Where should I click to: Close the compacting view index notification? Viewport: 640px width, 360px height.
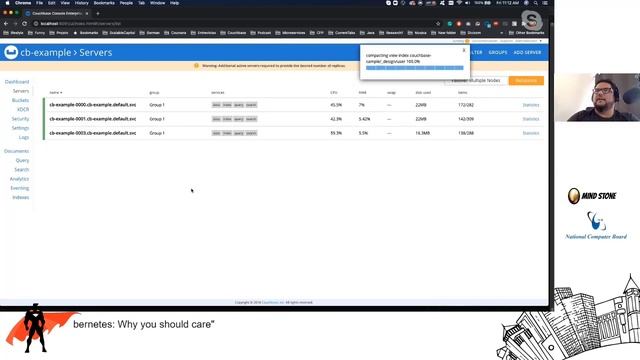pos(464,50)
